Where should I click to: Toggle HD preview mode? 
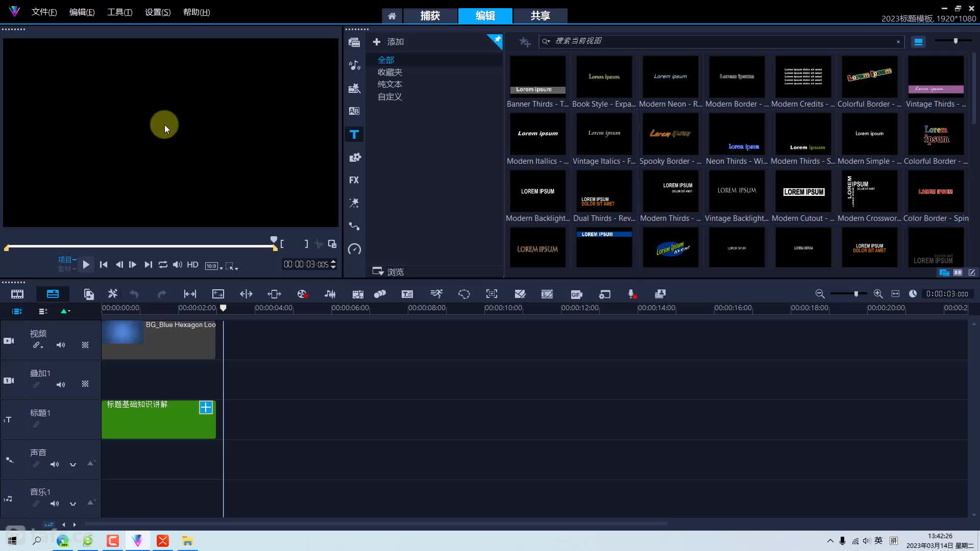pos(192,265)
